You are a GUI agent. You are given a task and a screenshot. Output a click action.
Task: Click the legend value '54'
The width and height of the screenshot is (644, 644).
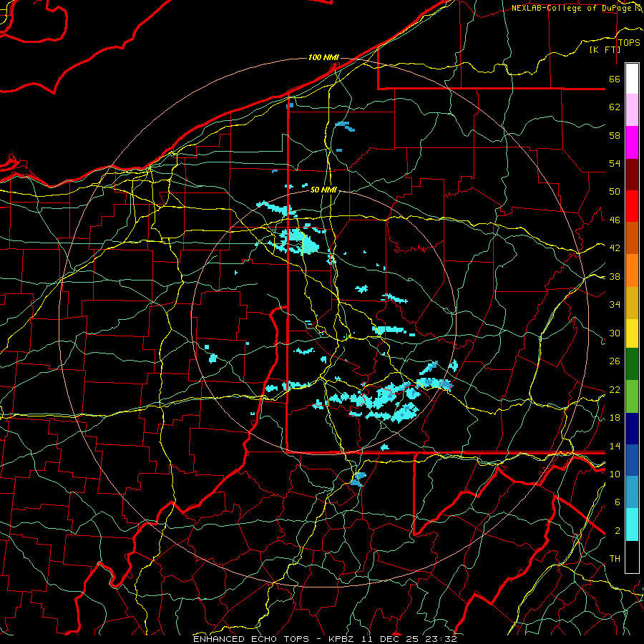(615, 163)
